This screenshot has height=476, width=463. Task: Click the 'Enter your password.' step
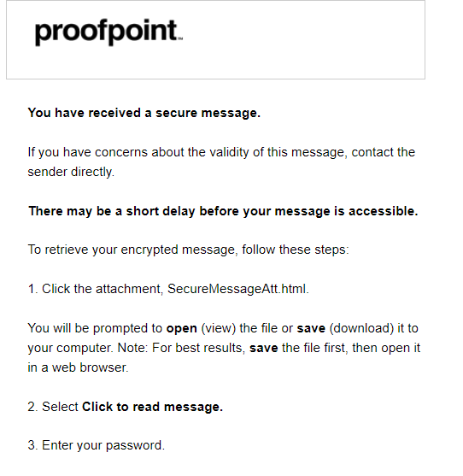pyautogui.click(x=103, y=445)
